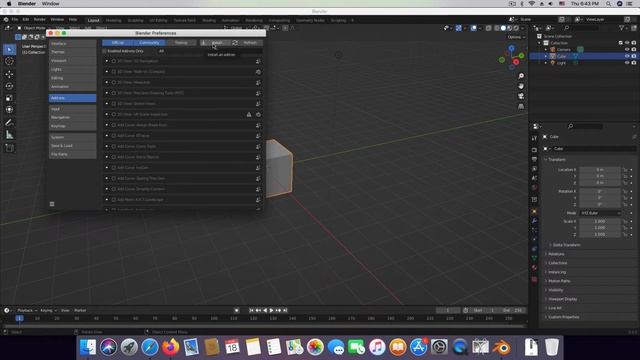
Task: Select the Add Cube tool
Action: (9, 148)
